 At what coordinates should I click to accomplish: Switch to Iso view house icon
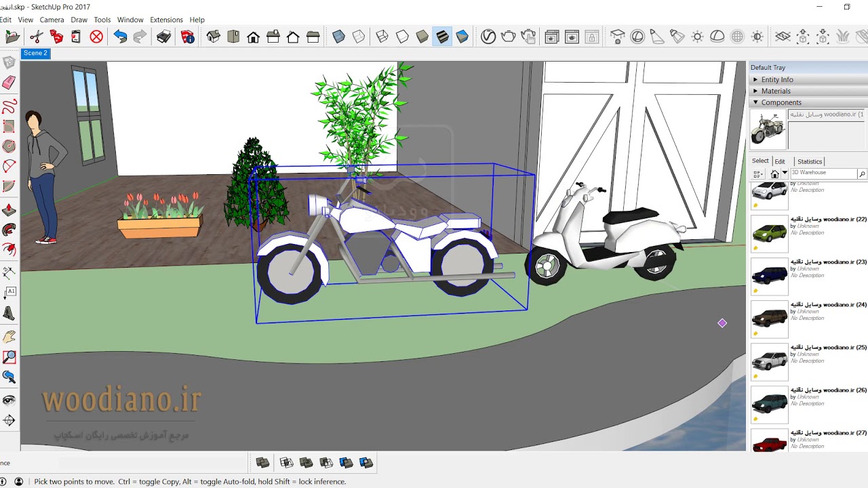click(x=214, y=37)
